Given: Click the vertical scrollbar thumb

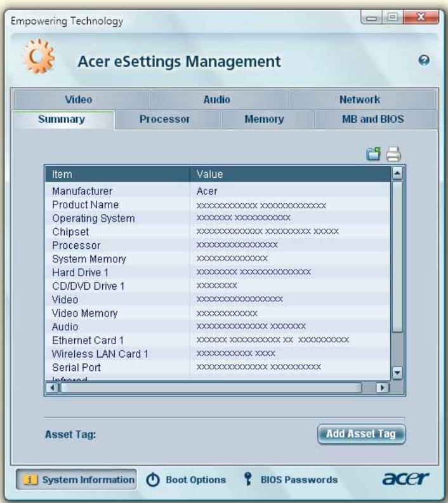Looking at the screenshot, I should point(397,257).
